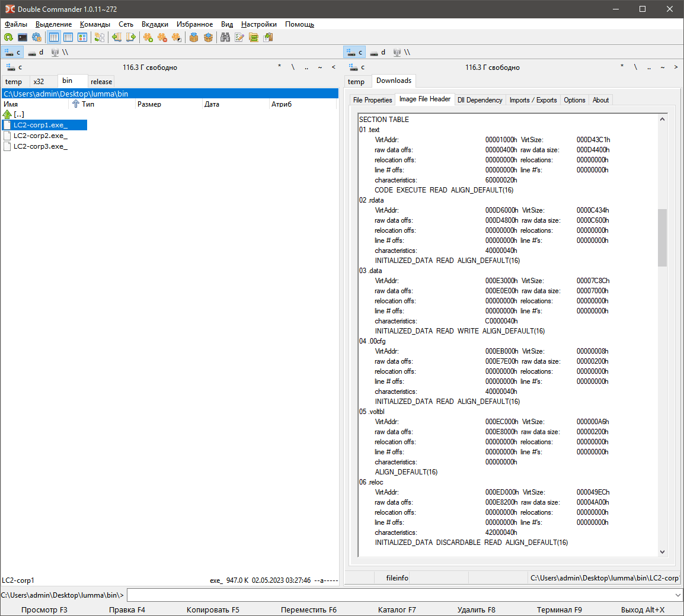Click the unselect group minus icon
Viewport: 684px width, 616px height.
point(162,37)
